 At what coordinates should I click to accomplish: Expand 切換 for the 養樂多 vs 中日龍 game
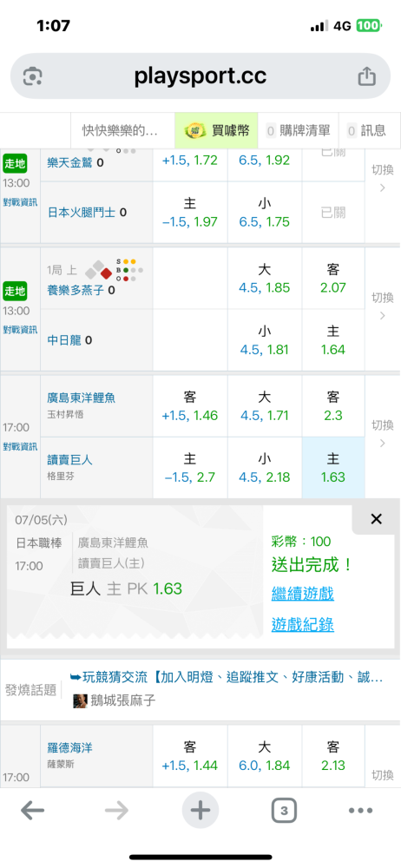coord(383,306)
